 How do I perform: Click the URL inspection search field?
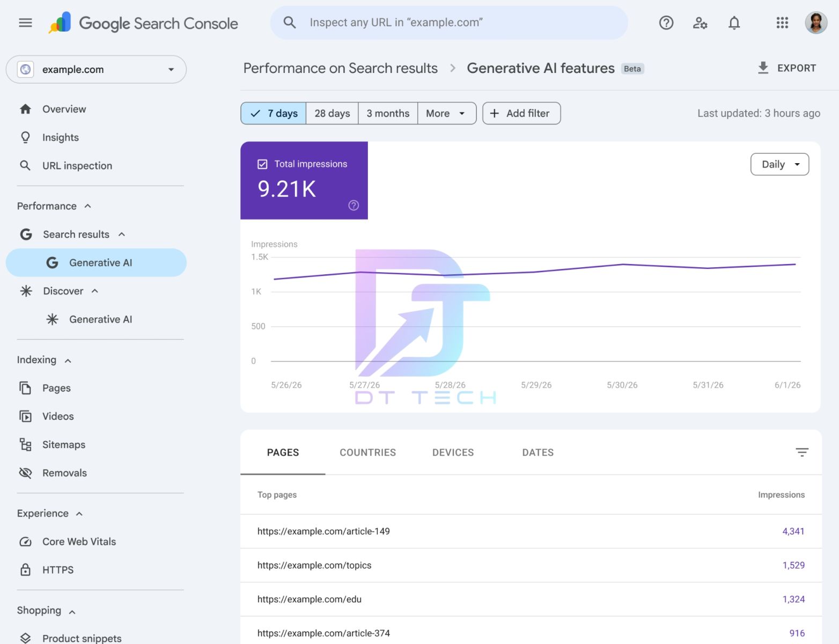(x=449, y=23)
